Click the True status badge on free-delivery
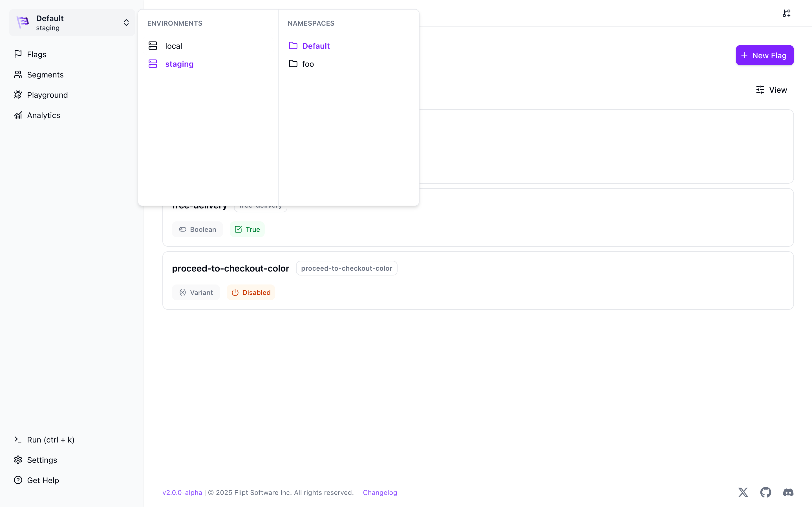The width and height of the screenshot is (812, 507). pyautogui.click(x=247, y=229)
